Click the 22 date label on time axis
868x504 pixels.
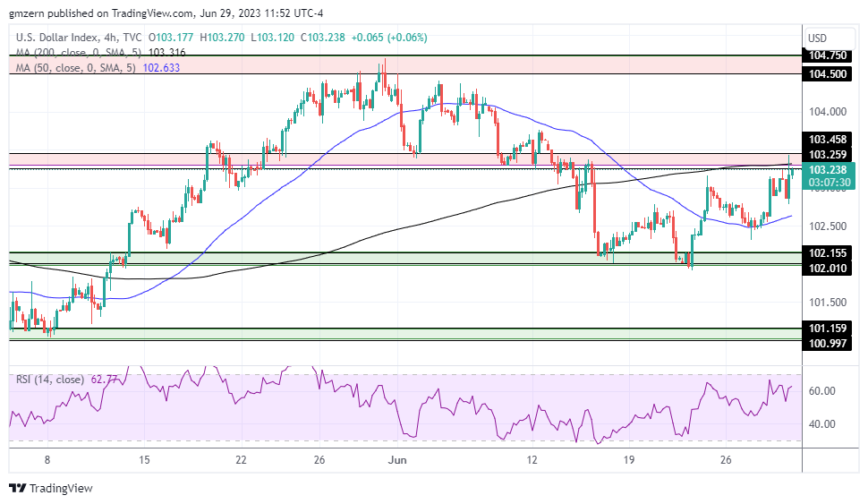point(241,460)
